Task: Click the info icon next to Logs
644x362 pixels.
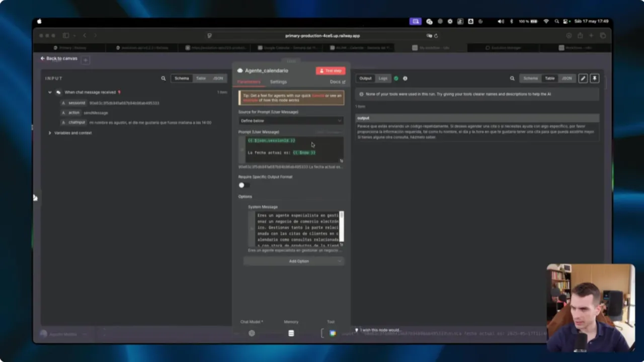Action: (405, 78)
